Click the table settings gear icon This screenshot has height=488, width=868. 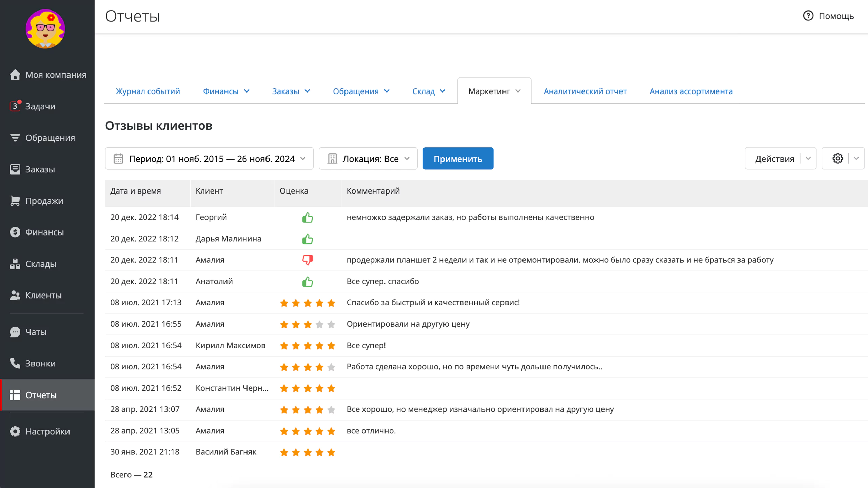pyautogui.click(x=837, y=158)
